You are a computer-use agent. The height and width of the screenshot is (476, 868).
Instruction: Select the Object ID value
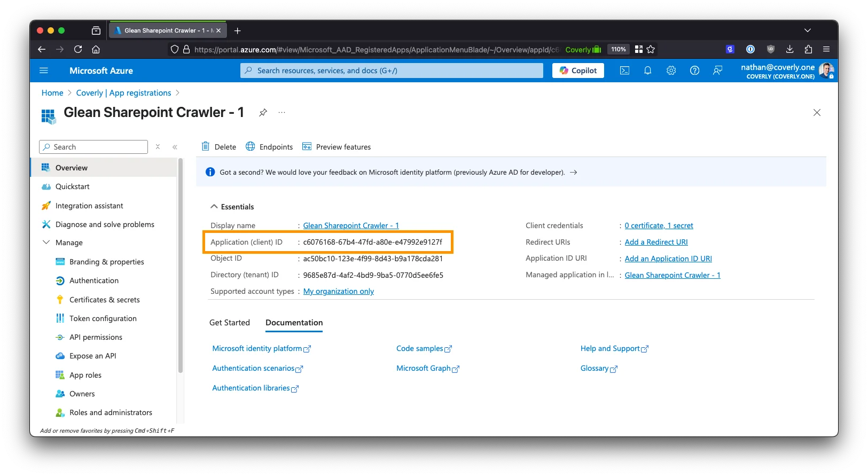tap(373, 259)
